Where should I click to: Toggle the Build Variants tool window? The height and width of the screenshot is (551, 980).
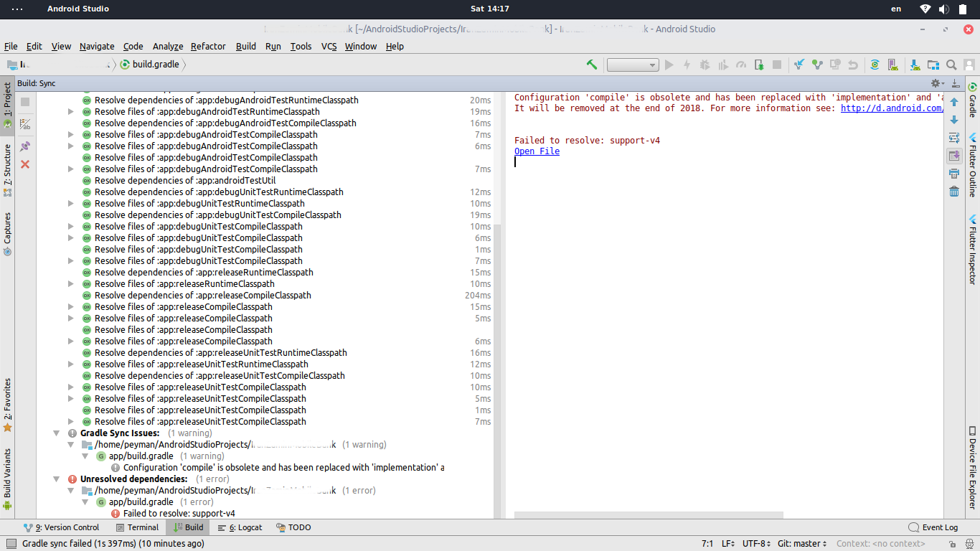(x=7, y=479)
